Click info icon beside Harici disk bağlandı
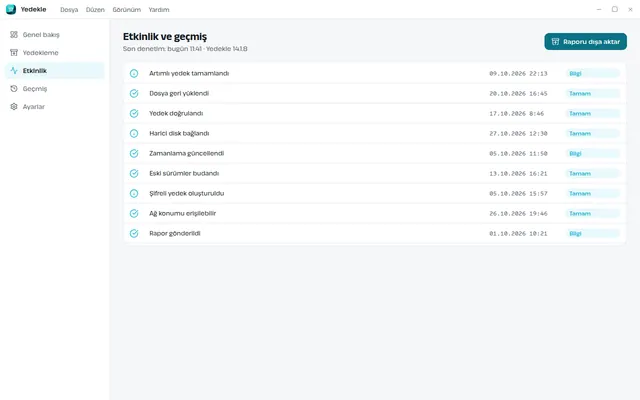640x400 pixels. [x=134, y=133]
